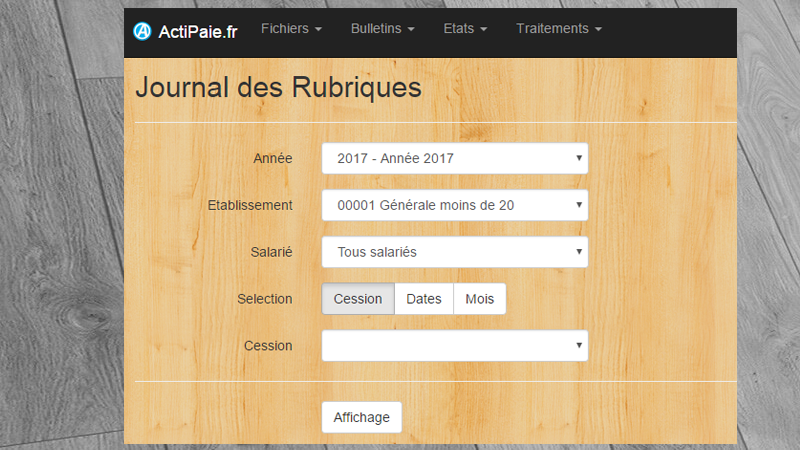Open the Etats menu
This screenshot has height=450, width=800.
tap(465, 29)
